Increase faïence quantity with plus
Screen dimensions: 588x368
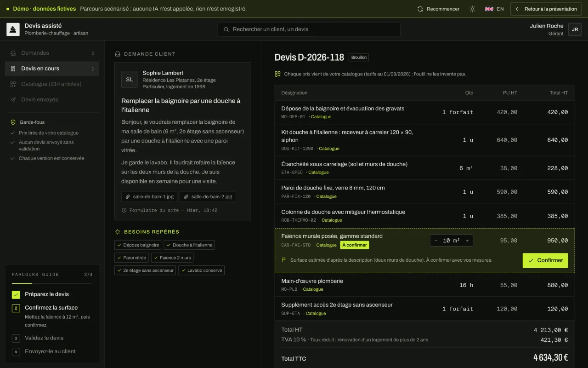467,241
